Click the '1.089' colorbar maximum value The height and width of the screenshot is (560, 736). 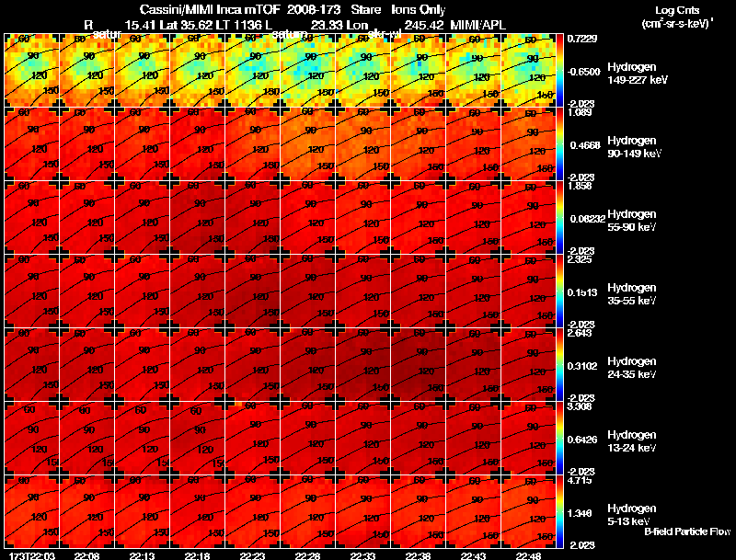580,112
